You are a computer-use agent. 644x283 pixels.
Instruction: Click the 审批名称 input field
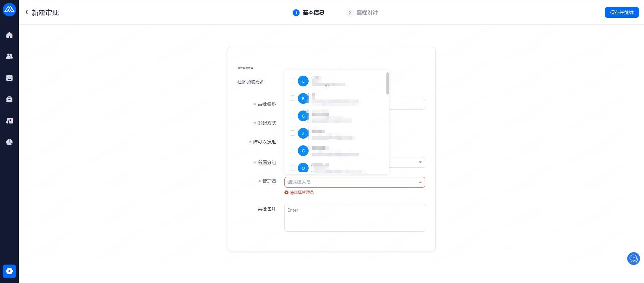[407, 104]
